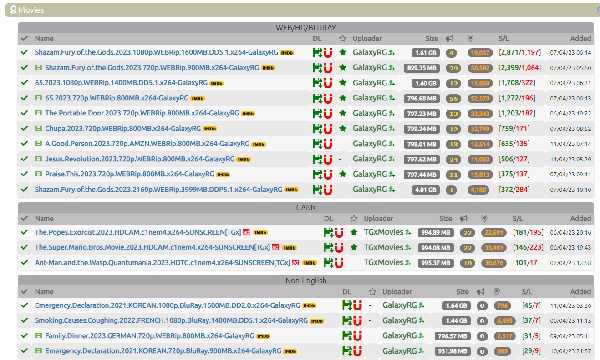Toggle the star for Super Mario Bros row
Viewport: 600px width, 360px height.
coord(354,248)
